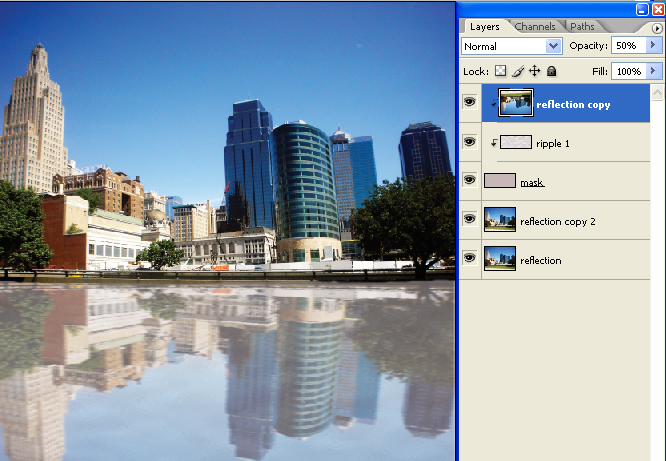This screenshot has height=461, width=666.
Task: Select layer named mask
Action: click(x=532, y=182)
